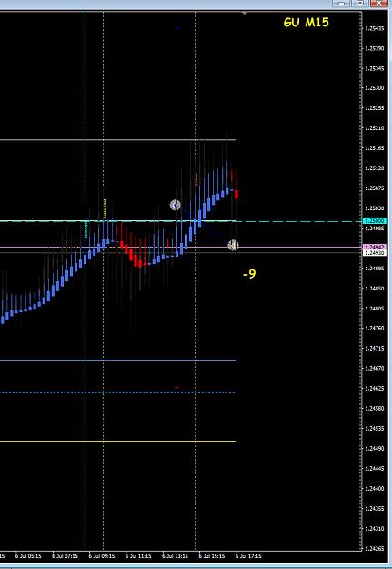Select the dotted blue horizontal line near 1.24615
Screen dimensions: 392x569
point(118,392)
